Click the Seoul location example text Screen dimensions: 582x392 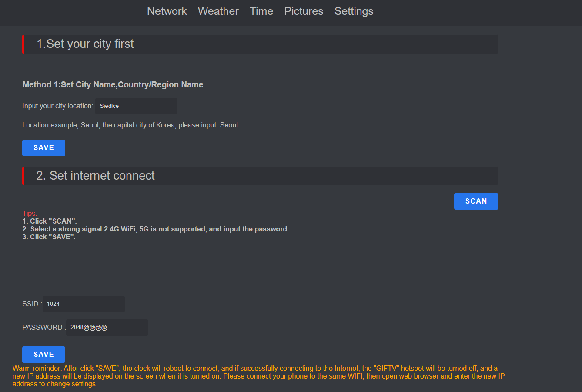[130, 125]
